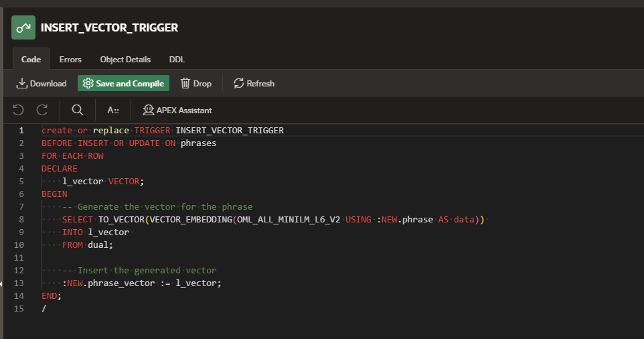Drop the trigger via the trash button
The image size is (644, 339).
[x=196, y=83]
